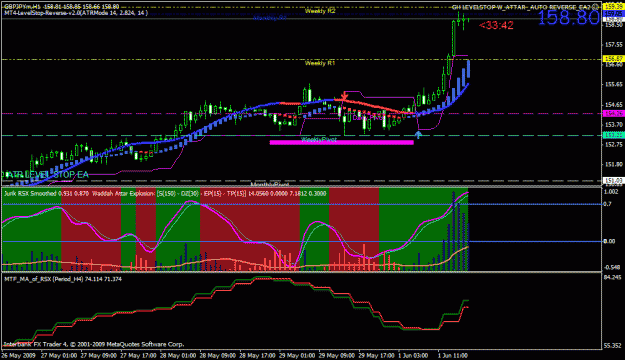Click the 154.65 price axis value

pyautogui.click(x=614, y=105)
